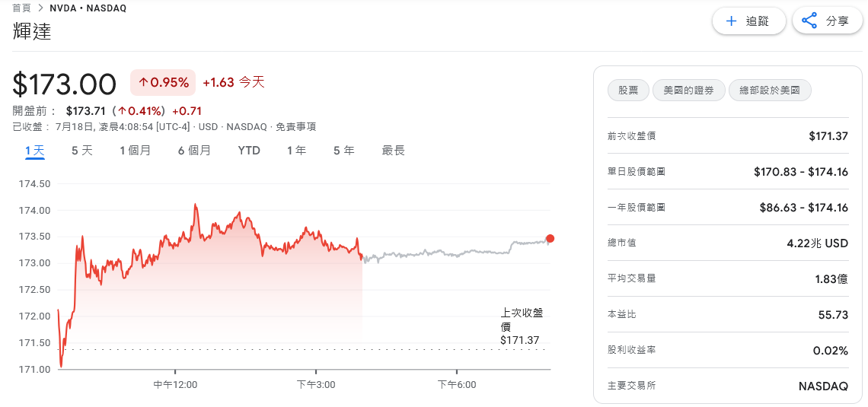Click the 美國的證券 chip

pos(688,91)
